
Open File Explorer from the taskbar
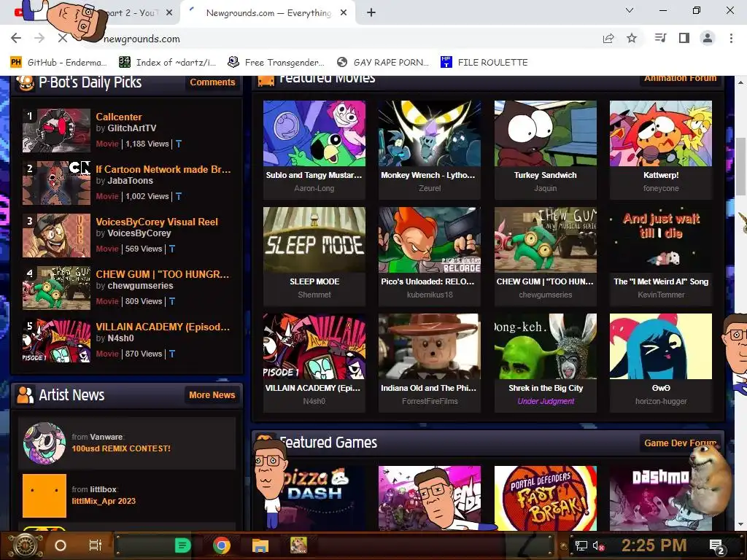(x=260, y=545)
